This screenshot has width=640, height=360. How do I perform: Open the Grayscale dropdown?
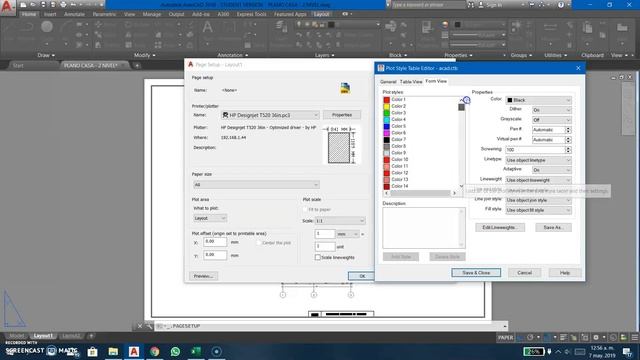click(x=551, y=120)
